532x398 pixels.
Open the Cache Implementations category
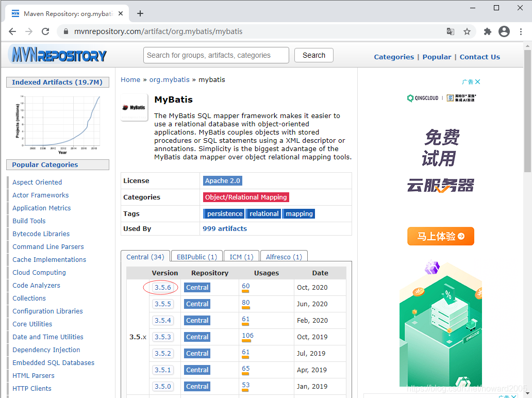coord(49,259)
